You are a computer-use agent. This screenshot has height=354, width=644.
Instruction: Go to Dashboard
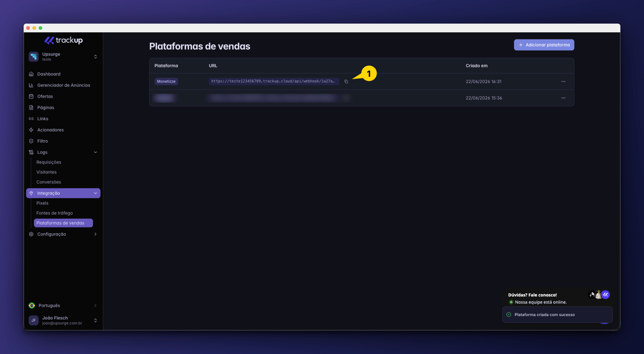coord(49,74)
